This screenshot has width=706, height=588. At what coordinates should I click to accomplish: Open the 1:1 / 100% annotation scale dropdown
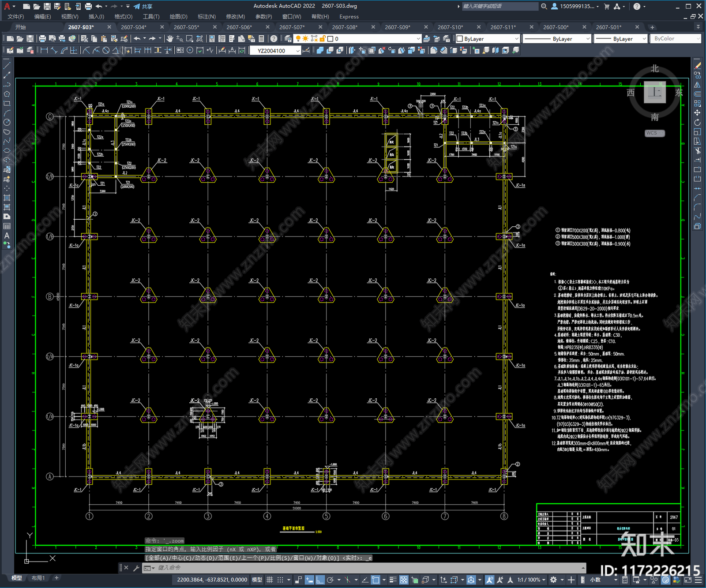click(x=532, y=580)
